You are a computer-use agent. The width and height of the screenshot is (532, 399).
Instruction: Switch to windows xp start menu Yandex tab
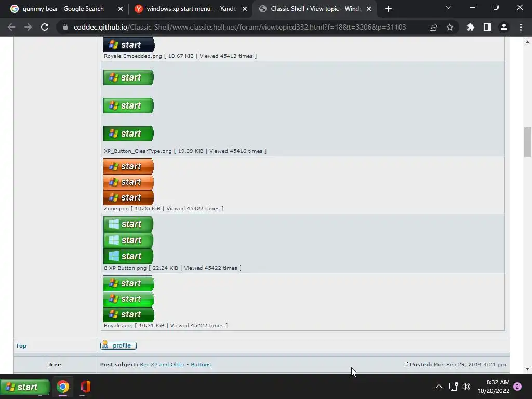tap(191, 9)
